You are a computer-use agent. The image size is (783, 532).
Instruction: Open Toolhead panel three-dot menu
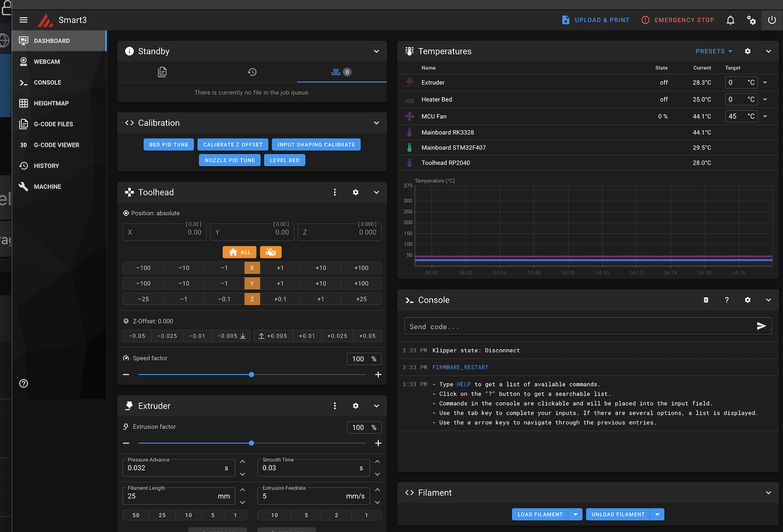pos(334,192)
